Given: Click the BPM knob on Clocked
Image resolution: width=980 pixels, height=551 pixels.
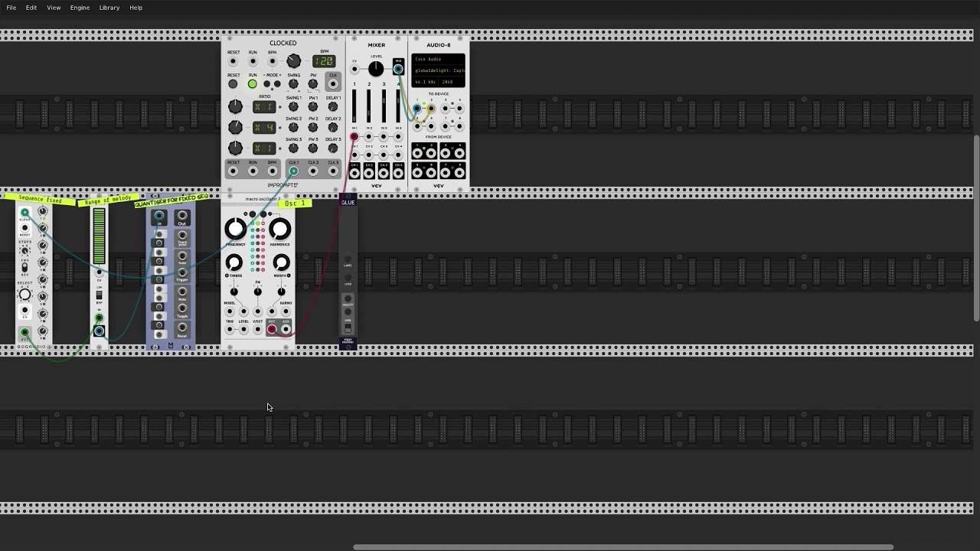Looking at the screenshot, I should click(x=293, y=60).
